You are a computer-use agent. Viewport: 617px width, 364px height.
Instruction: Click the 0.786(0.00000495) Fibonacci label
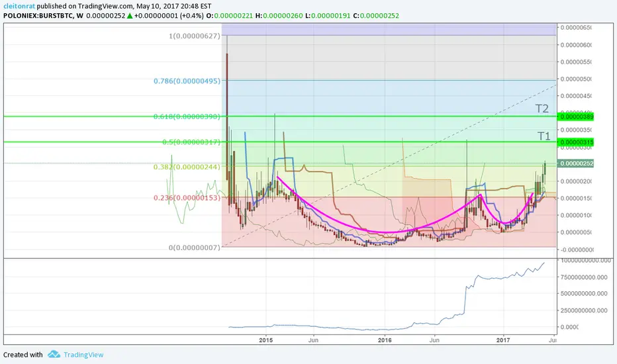click(187, 81)
